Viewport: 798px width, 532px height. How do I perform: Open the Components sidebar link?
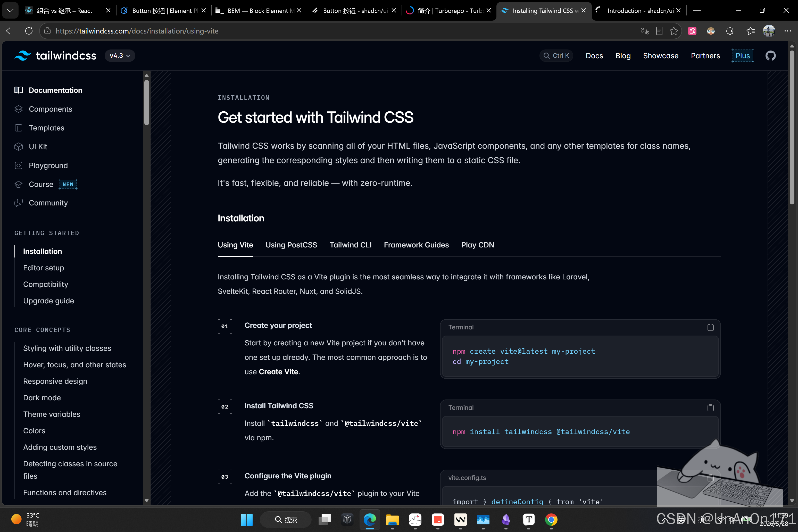coord(50,109)
